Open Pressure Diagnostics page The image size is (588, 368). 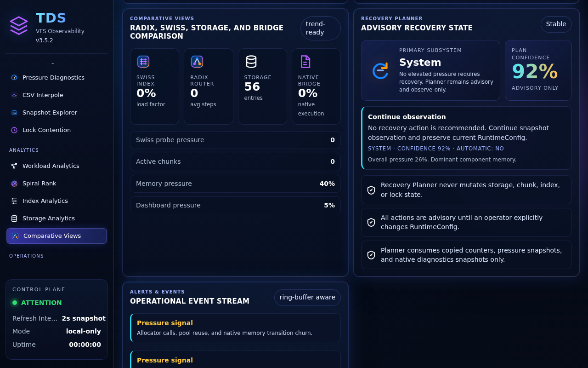point(57,78)
